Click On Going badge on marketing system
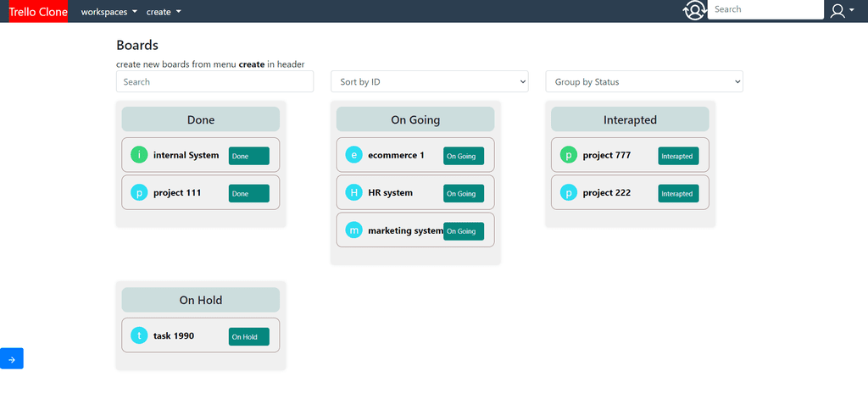Screen dimensions: 868x404 (x=464, y=231)
